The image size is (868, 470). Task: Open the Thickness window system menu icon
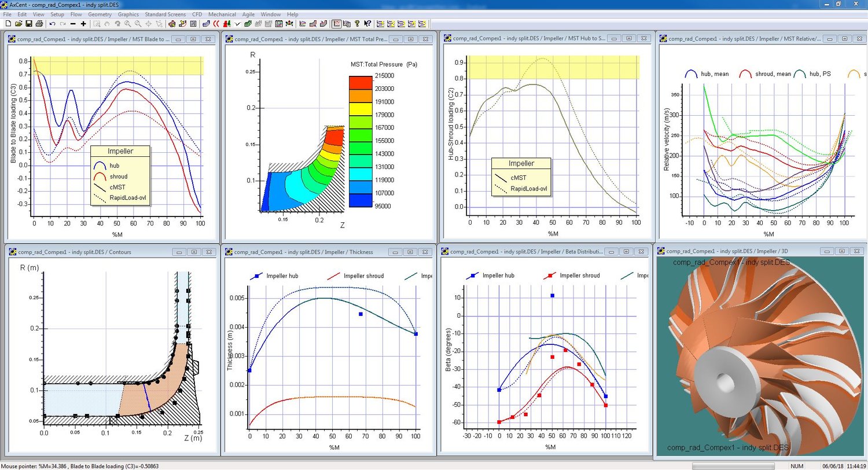click(229, 252)
